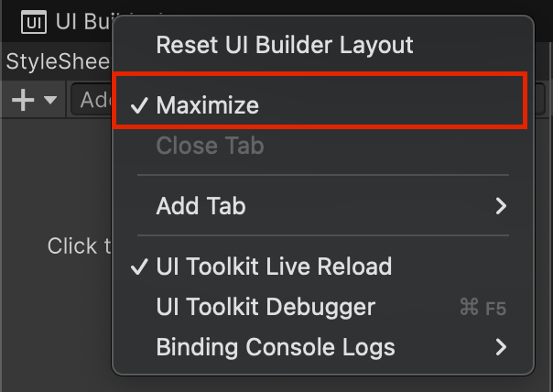Open the Add Tab submenu
This screenshot has height=392, width=553.
[201, 206]
